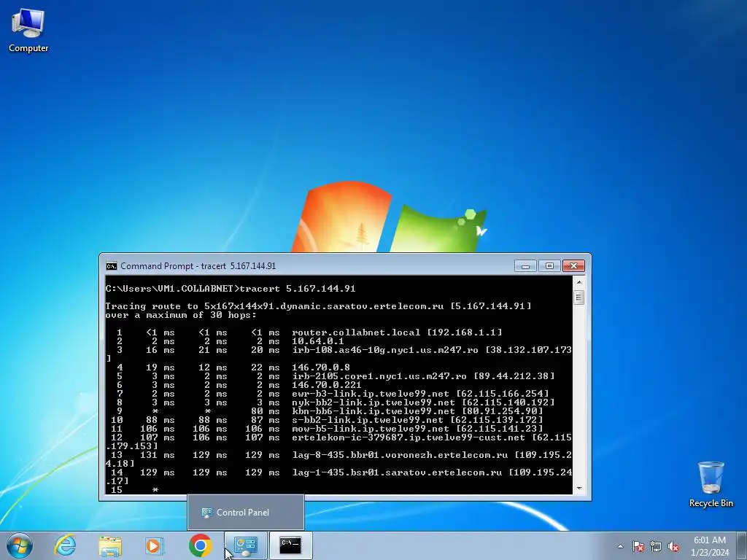Click the Command Prompt scrollbar down arrow

tap(579, 488)
